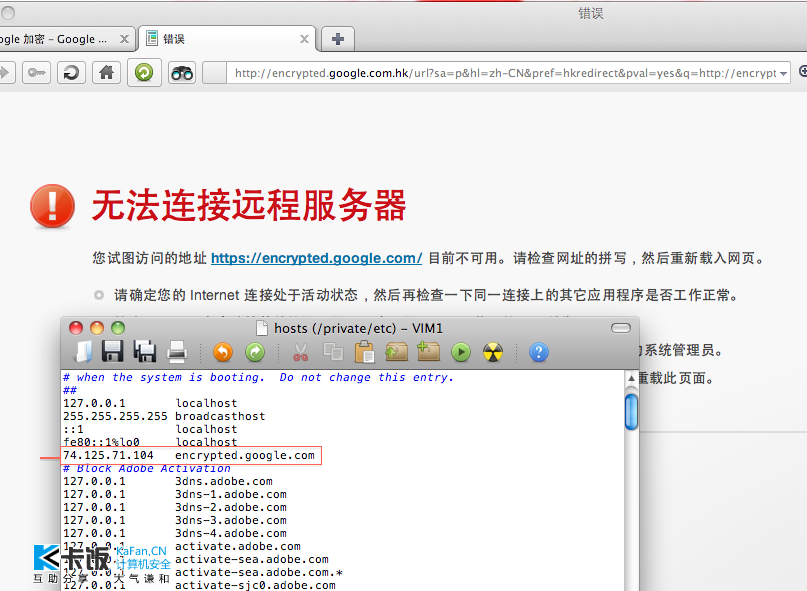The width and height of the screenshot is (807, 591).
Task: Save the hosts file with floppy icon
Action: (x=113, y=352)
